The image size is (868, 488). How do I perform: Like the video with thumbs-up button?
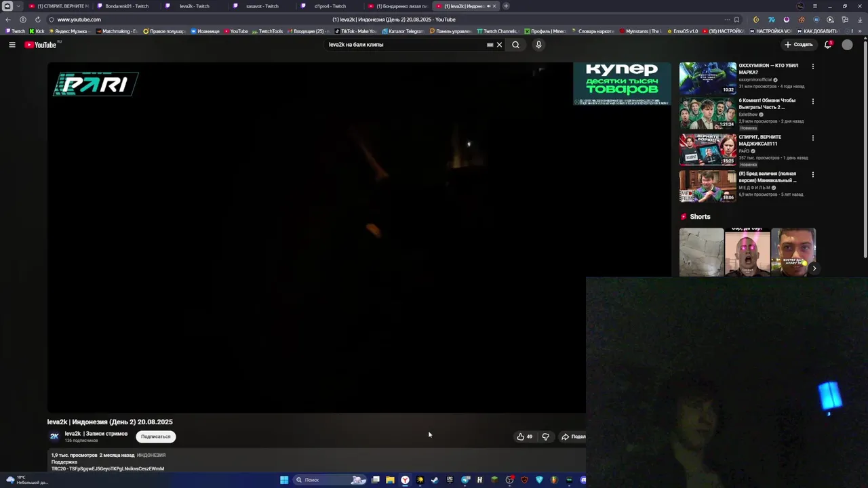point(525,436)
